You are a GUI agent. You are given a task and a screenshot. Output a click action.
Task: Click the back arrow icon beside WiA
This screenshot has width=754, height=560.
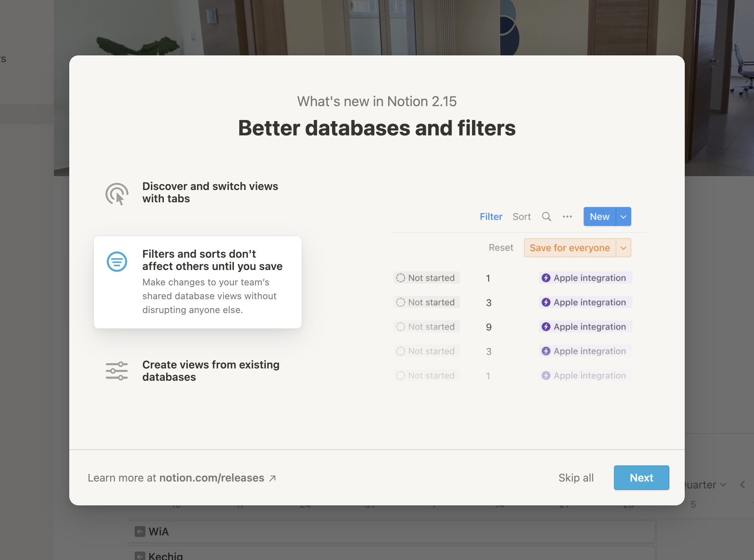(x=140, y=532)
